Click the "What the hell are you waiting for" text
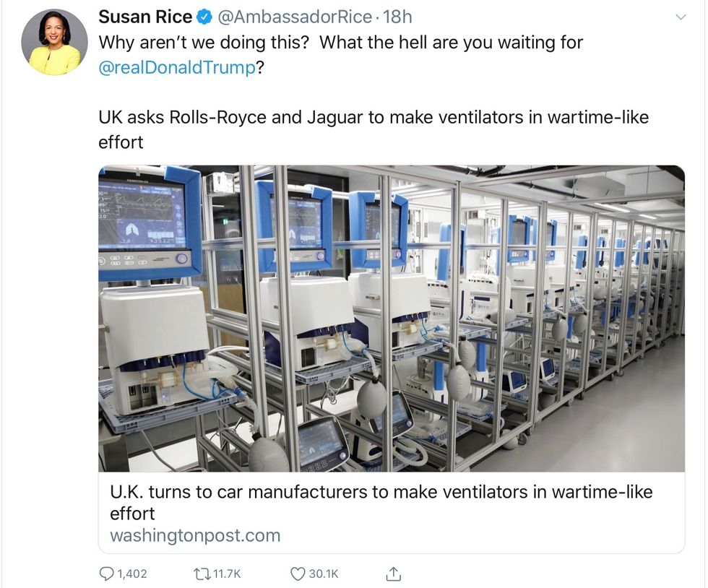Image resolution: width=708 pixels, height=588 pixels. tap(451, 43)
